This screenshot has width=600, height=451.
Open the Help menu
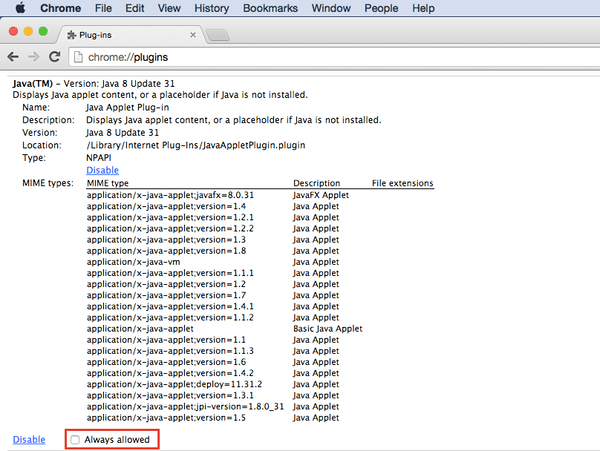(423, 8)
